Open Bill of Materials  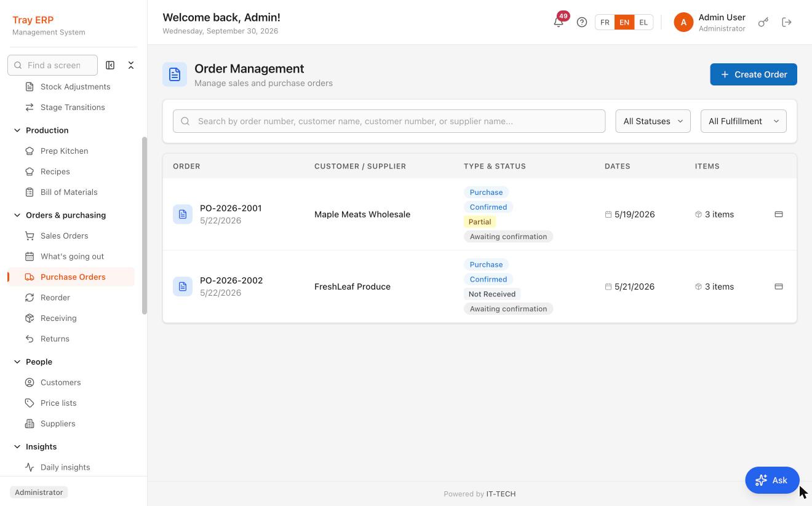click(x=69, y=192)
